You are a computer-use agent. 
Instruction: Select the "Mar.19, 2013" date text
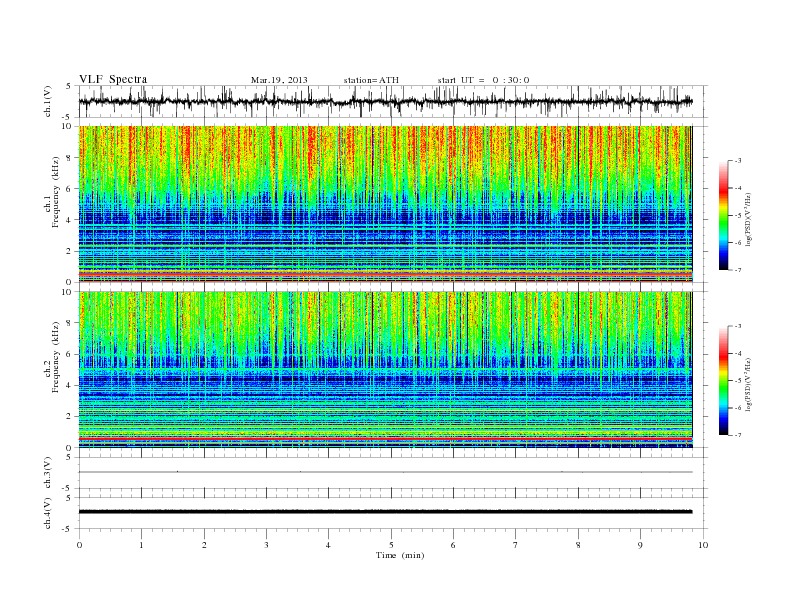click(x=279, y=80)
